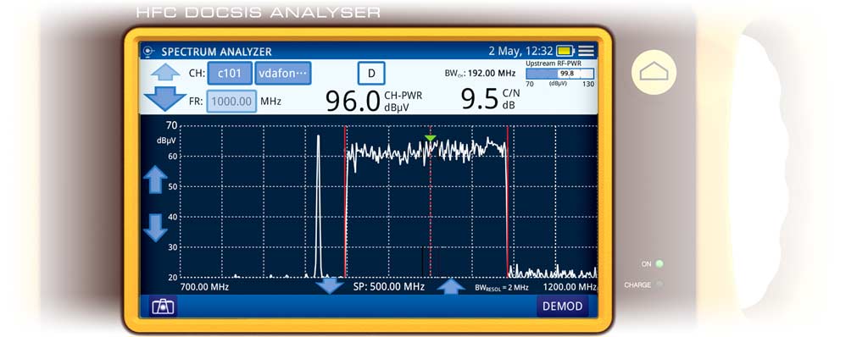Image resolution: width=868 pixels, height=337 pixels.
Task: Select the c101 channel button
Action: coord(230,73)
